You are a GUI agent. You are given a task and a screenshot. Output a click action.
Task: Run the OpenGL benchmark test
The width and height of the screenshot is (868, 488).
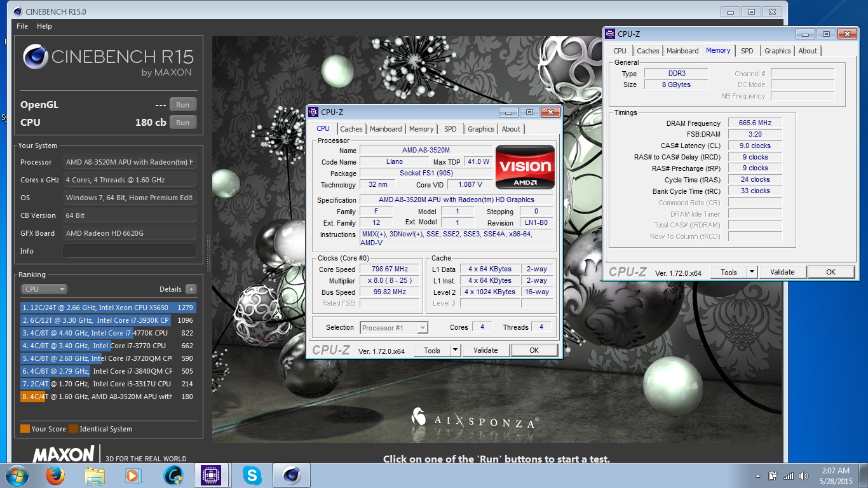pyautogui.click(x=183, y=105)
